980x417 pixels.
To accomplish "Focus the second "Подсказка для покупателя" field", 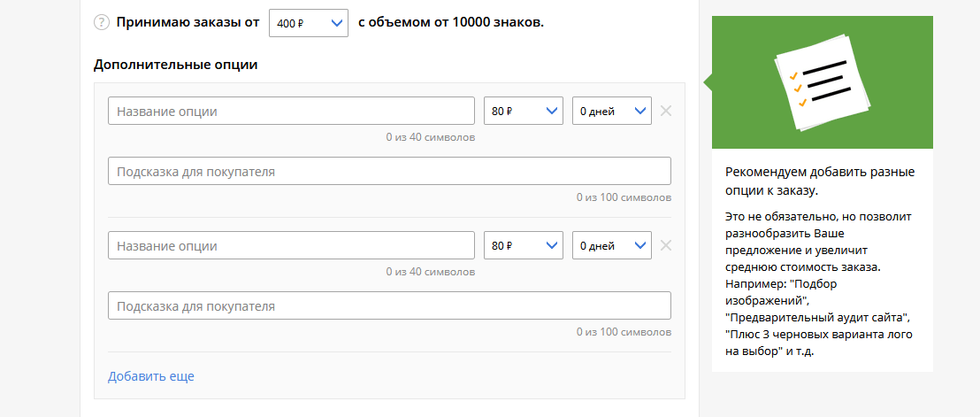I will [389, 305].
